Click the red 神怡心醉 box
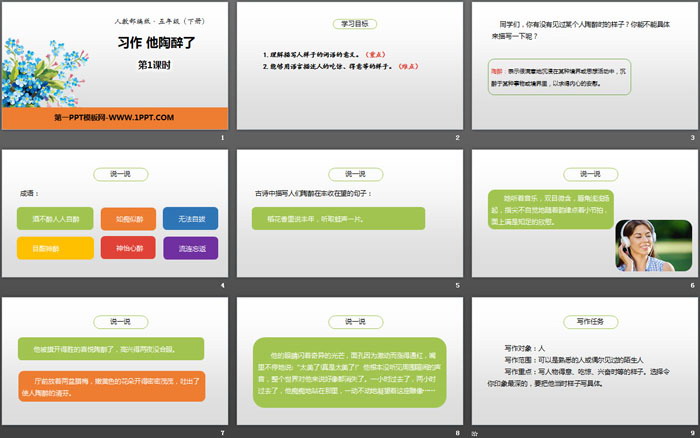Screen dimensions: 700x438 (x=113, y=247)
